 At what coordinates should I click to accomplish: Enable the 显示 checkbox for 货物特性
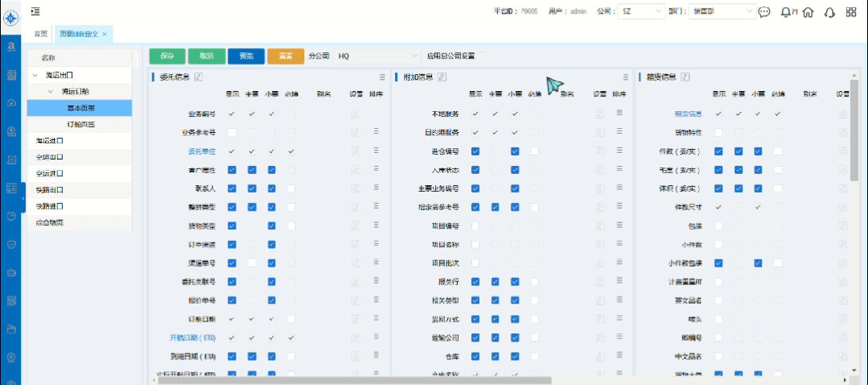coord(718,132)
